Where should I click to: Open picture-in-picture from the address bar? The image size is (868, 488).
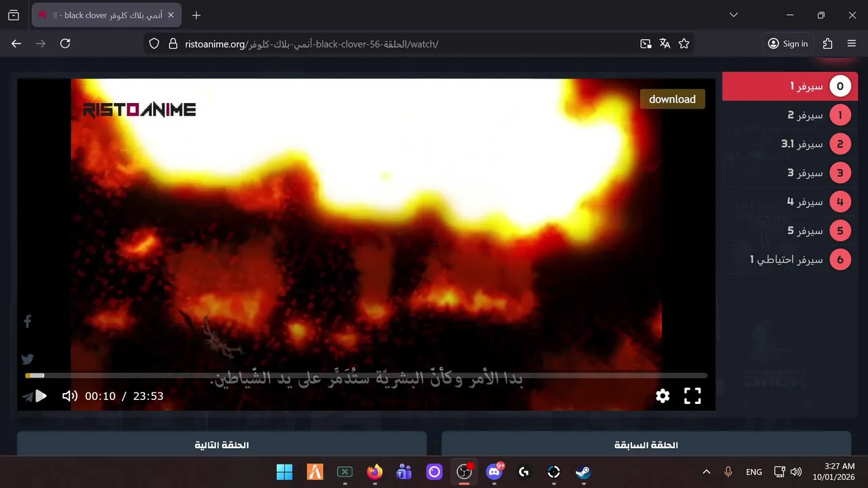[x=646, y=43]
